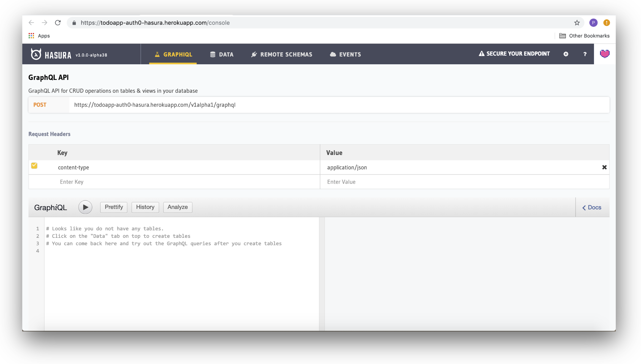The image size is (641, 364).
Task: Go to the Events tab
Action: pos(345,54)
